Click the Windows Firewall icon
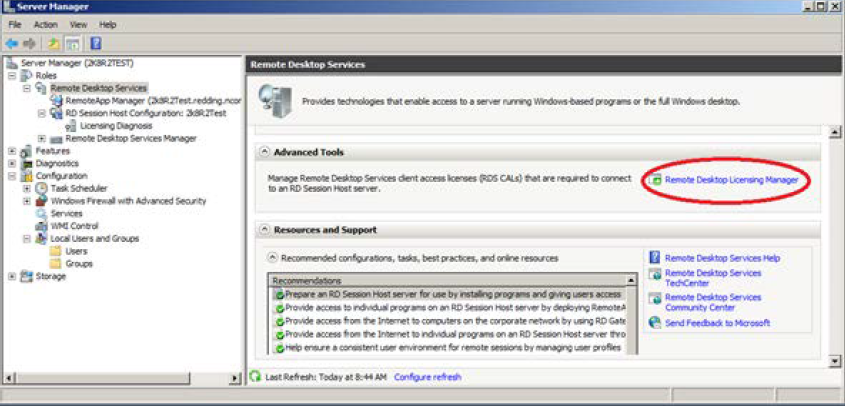Image resolution: width=845 pixels, height=407 pixels. [x=41, y=201]
